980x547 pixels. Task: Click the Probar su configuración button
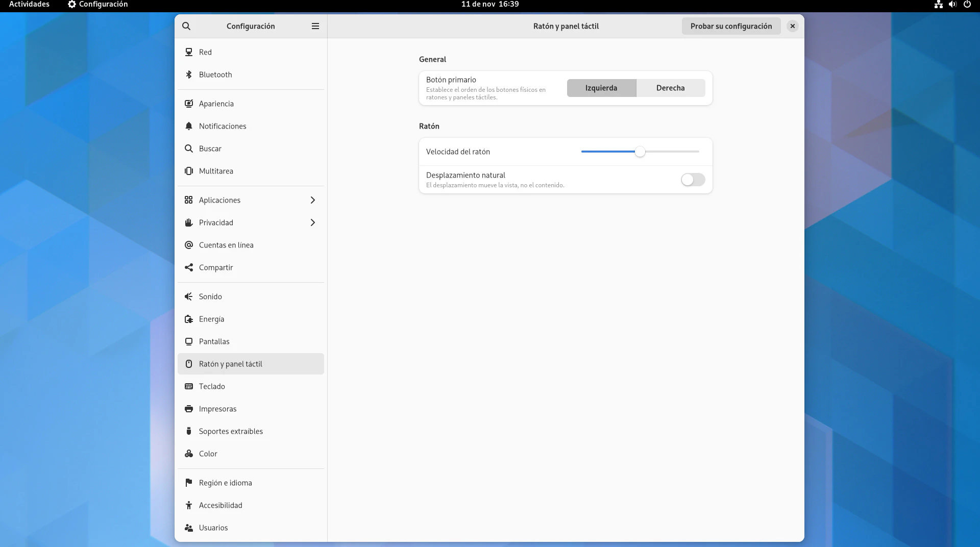731,26
